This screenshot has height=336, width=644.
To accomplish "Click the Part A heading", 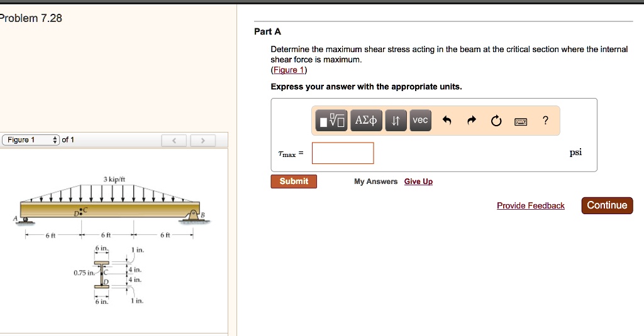I will click(267, 31).
